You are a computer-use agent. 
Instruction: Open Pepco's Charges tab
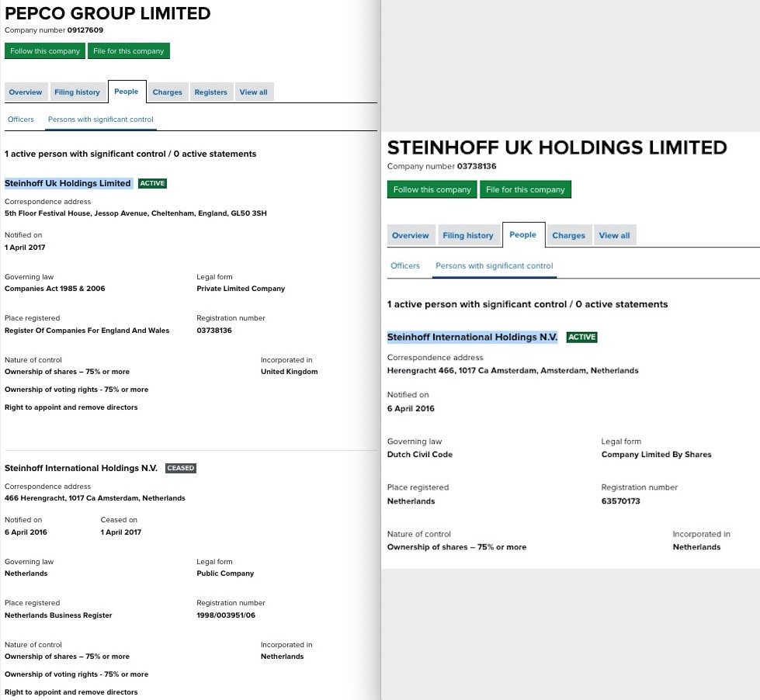[167, 92]
